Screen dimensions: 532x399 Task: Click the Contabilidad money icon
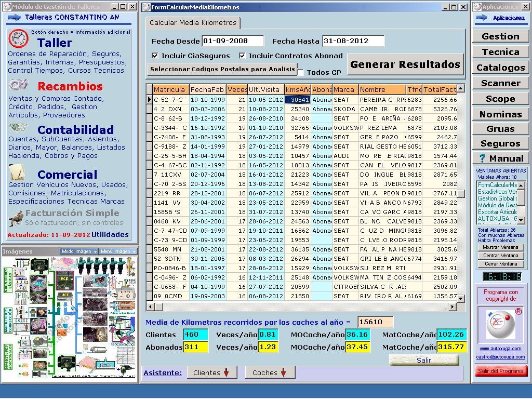click(18, 128)
